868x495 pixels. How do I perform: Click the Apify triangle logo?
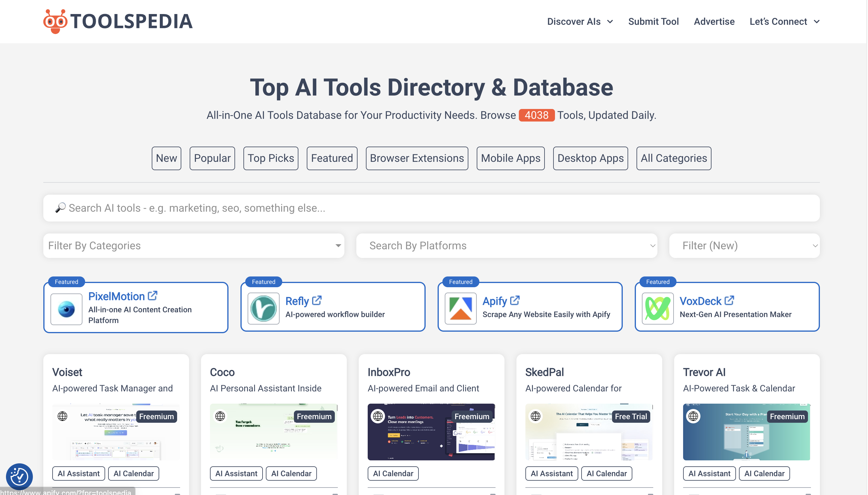coord(461,308)
